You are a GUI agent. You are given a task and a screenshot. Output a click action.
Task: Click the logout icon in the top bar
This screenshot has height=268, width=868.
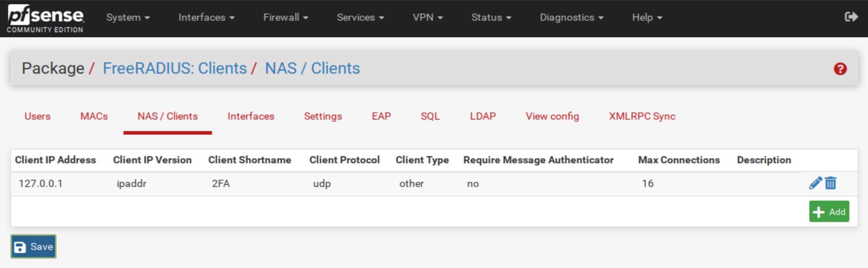(x=851, y=17)
